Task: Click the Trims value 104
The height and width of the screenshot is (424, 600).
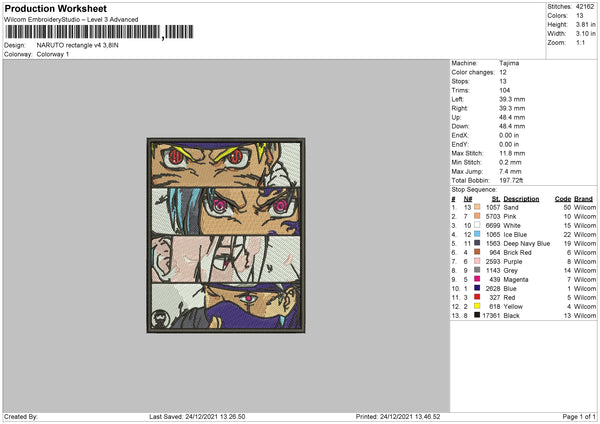Action: tap(505, 90)
